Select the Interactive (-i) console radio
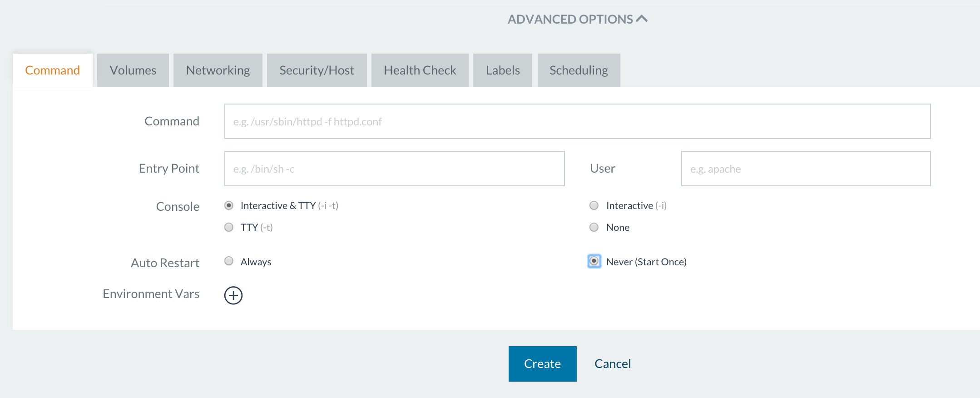 pos(594,205)
